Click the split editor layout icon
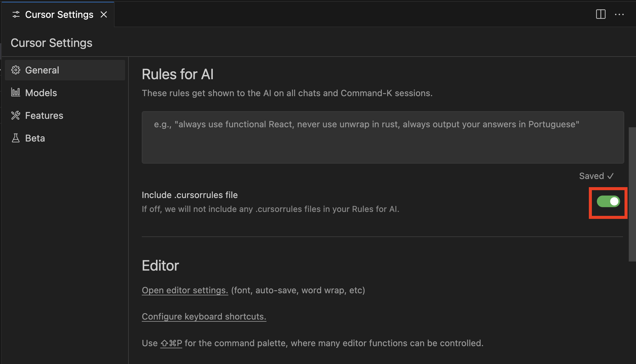This screenshot has height=364, width=636. pyautogui.click(x=601, y=14)
